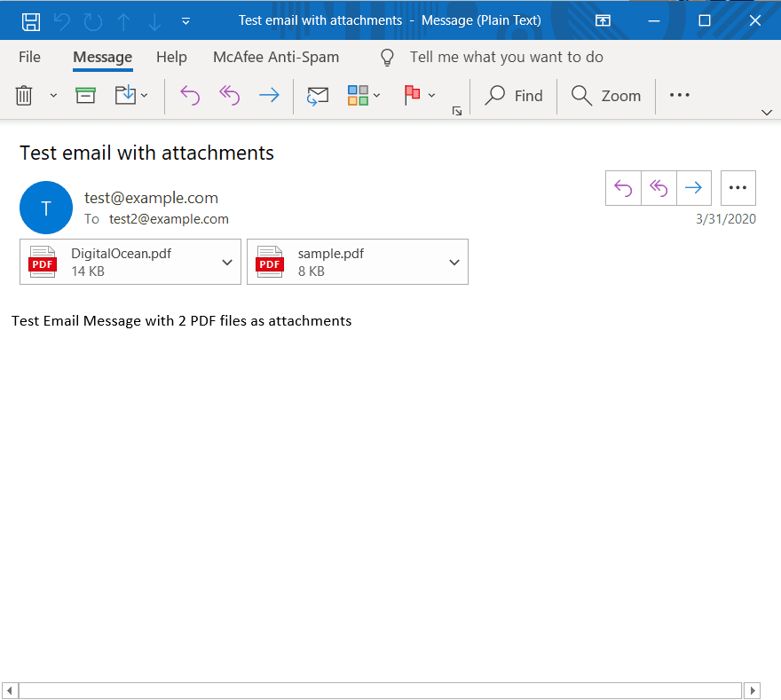Viewport: 781px width, 700px height.
Task: Open the McAfee Anti-Spam tab
Action: [x=275, y=57]
